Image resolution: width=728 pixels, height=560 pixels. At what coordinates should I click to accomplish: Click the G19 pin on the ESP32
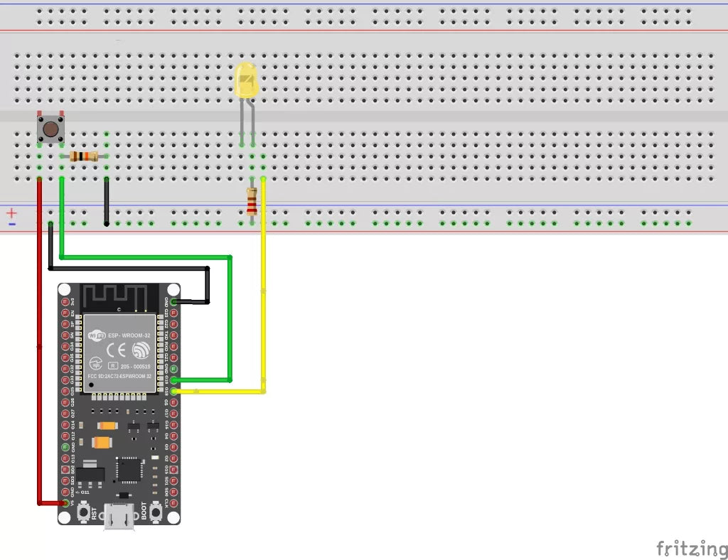click(174, 380)
